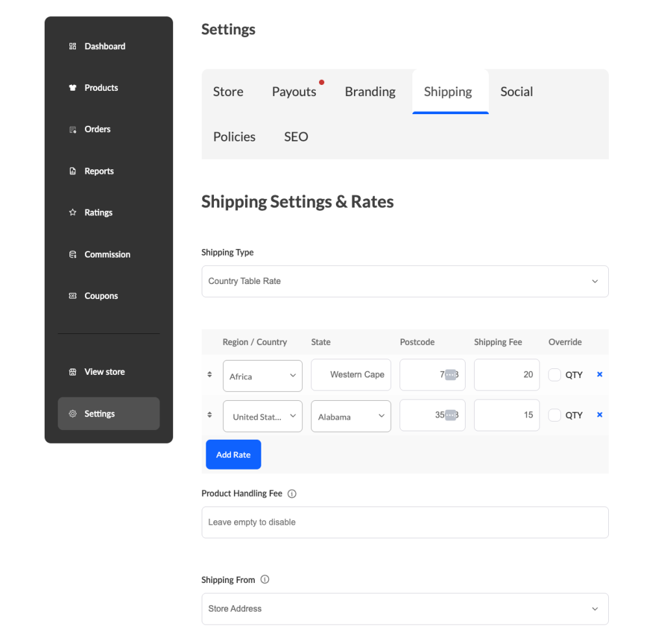The image size is (664, 644).
Task: Switch to the Branding tab
Action: click(370, 91)
